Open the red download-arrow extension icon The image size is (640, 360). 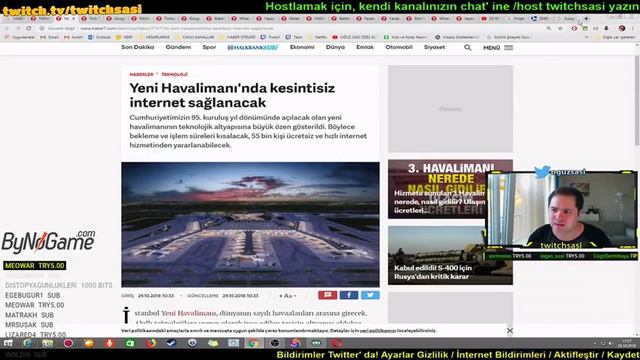607,29
